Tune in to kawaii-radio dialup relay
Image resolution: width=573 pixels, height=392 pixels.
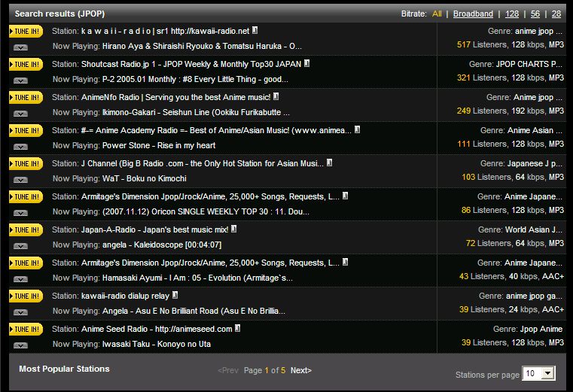coord(26,296)
